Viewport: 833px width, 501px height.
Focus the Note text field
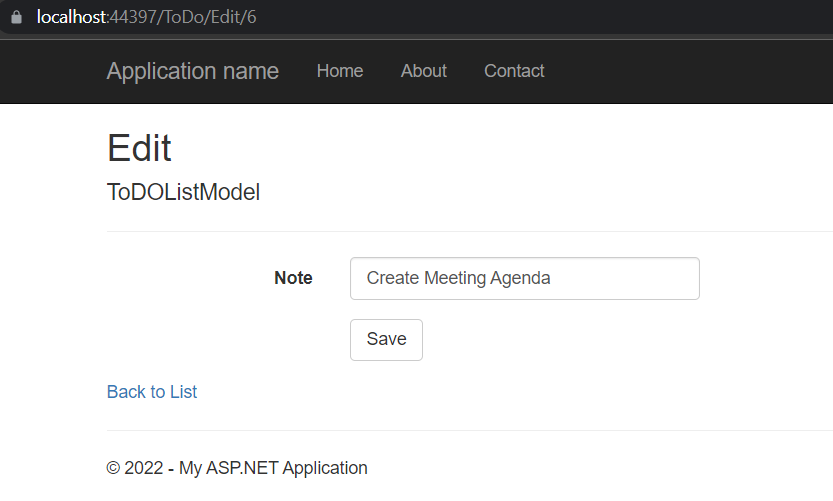point(524,278)
